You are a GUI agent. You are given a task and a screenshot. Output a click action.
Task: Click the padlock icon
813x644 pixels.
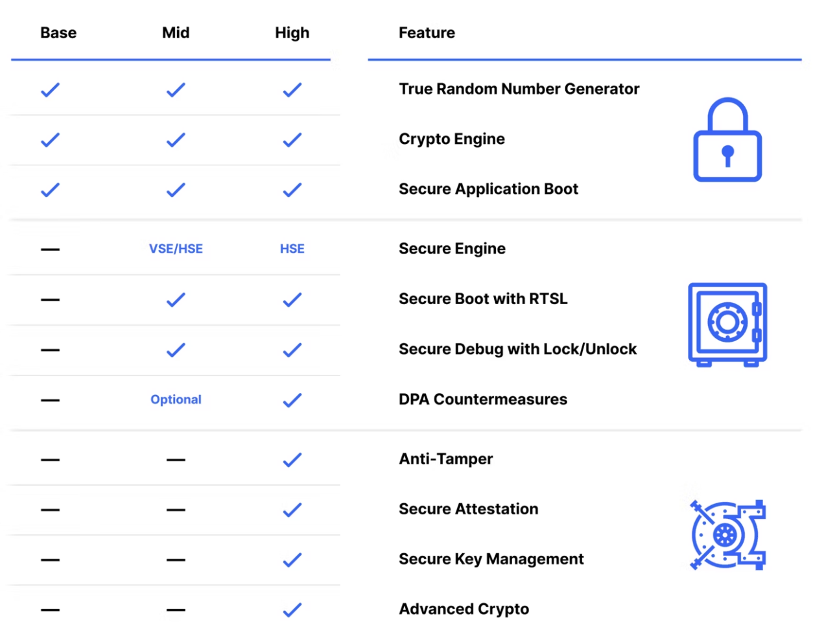[727, 139]
